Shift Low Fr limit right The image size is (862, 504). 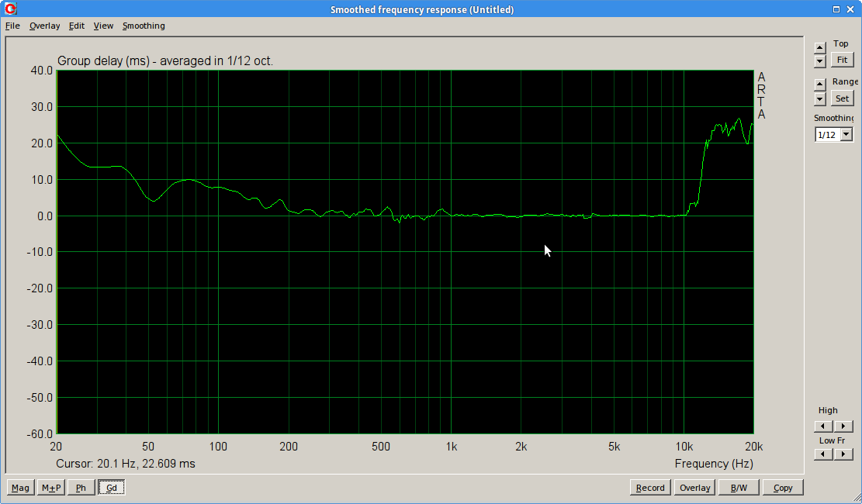click(x=843, y=454)
